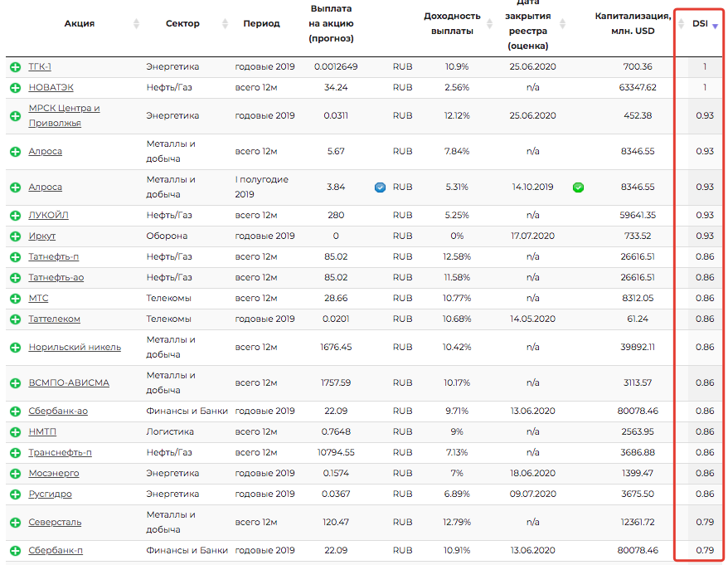Follow the Норильский никель link
728x565 pixels.
[x=75, y=348]
